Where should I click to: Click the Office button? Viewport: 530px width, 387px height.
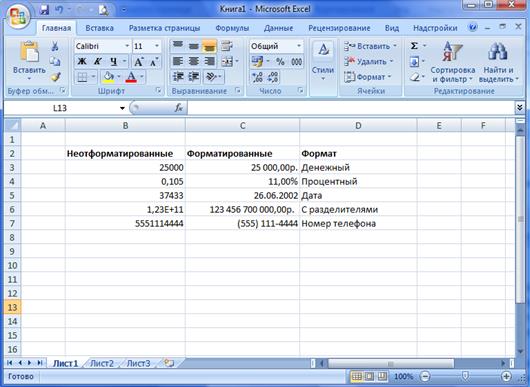(18, 16)
